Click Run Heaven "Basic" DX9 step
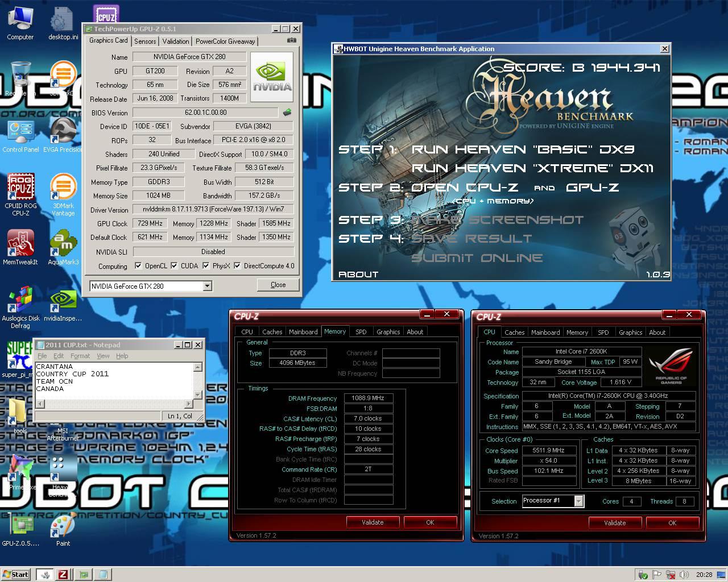 coord(523,149)
